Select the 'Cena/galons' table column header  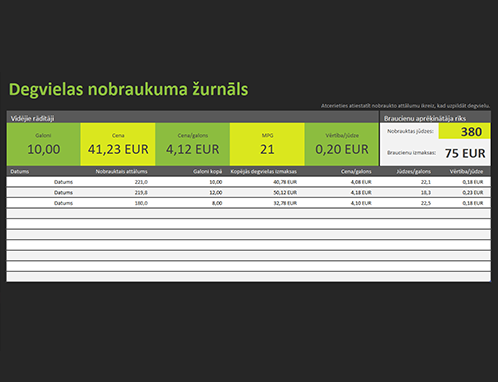click(x=356, y=172)
